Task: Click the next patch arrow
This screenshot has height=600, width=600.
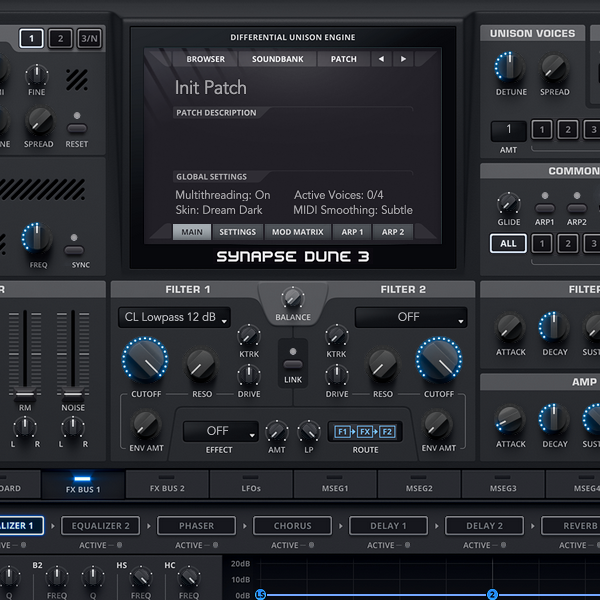Action: [x=403, y=59]
